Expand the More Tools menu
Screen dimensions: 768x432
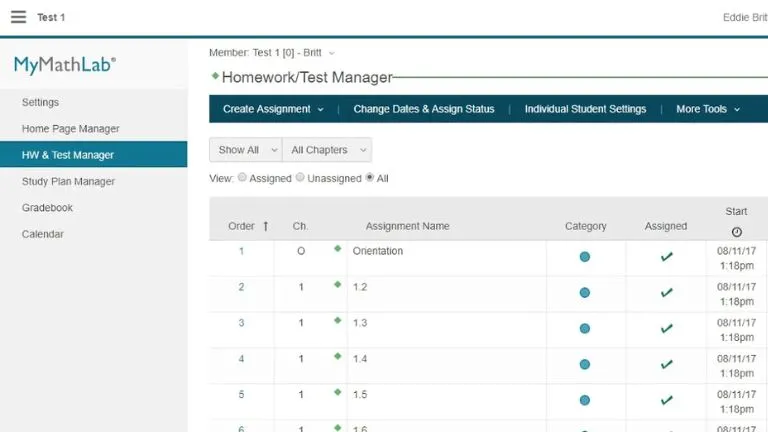pyautogui.click(x=708, y=109)
